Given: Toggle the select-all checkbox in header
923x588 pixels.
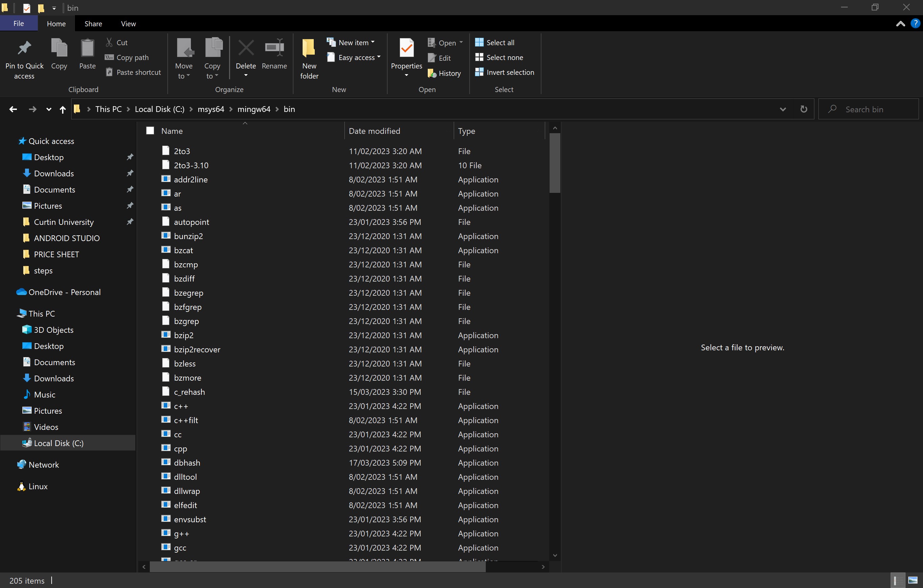Looking at the screenshot, I should pos(150,131).
